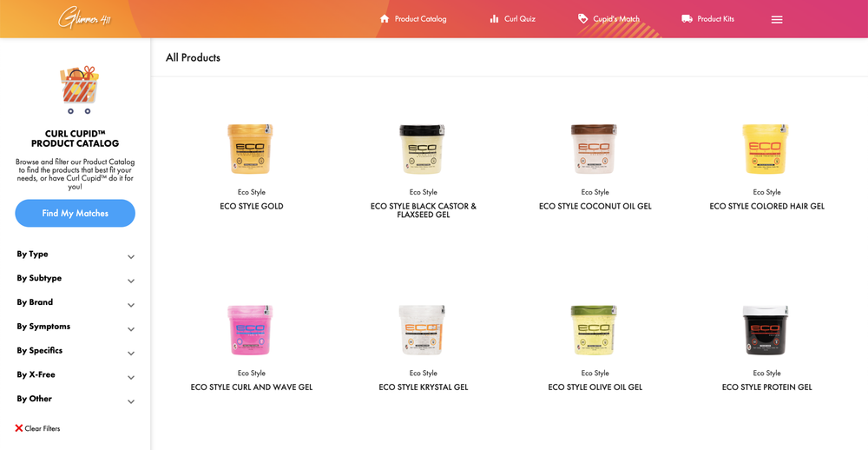Click the shopping basket catalog icon
The width and height of the screenshot is (868, 450).
coord(79,89)
